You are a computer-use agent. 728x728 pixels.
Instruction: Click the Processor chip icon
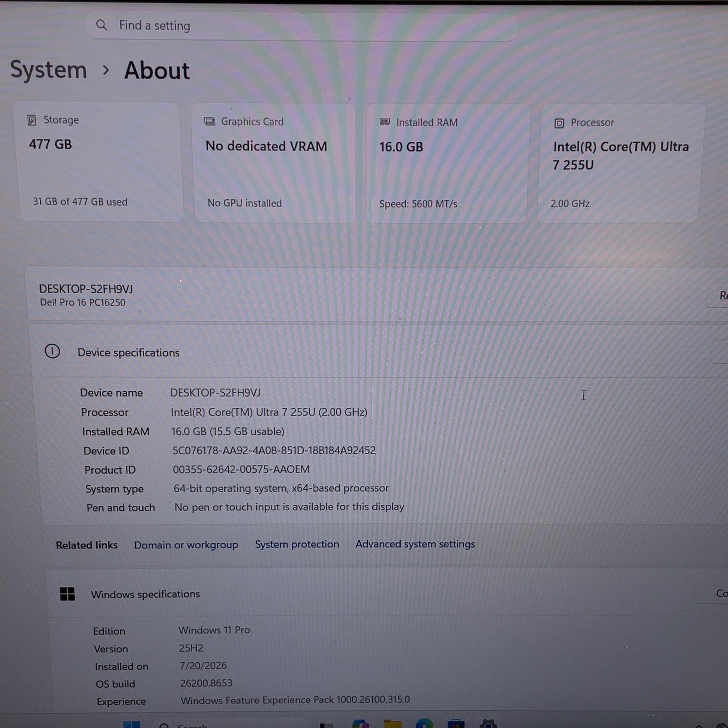(x=559, y=123)
